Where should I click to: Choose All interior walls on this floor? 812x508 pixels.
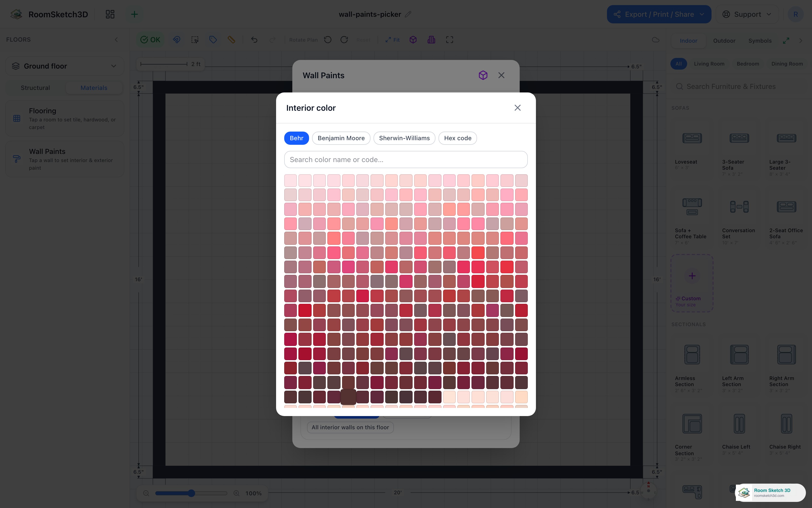coord(350,427)
